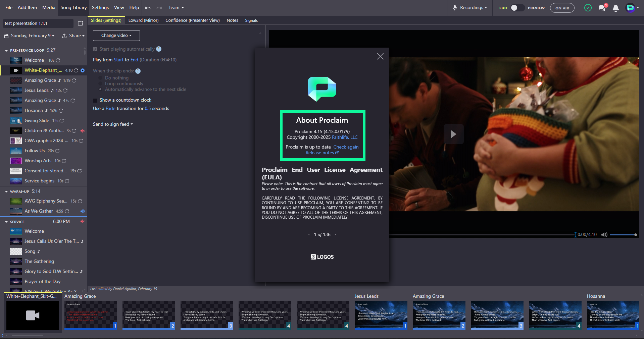Enable Show a countdown clock checkbox

tap(95, 100)
